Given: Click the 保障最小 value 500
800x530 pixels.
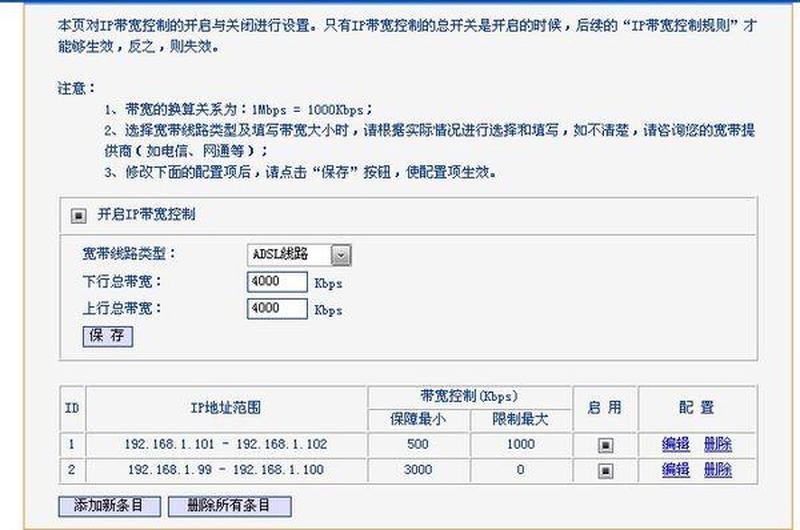Looking at the screenshot, I should point(418,444).
